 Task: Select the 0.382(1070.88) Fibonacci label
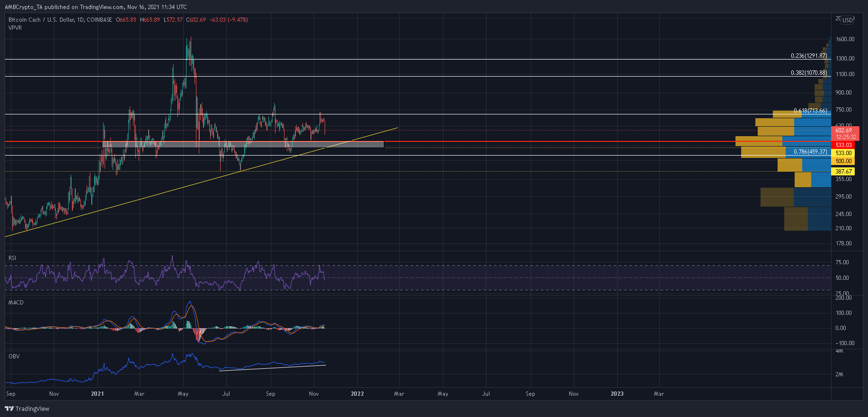click(x=809, y=73)
